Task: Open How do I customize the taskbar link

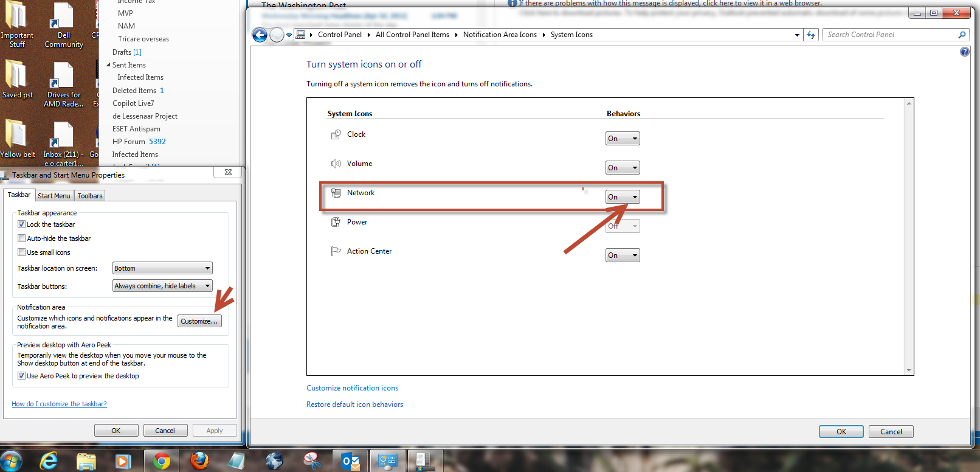Action: click(60, 404)
